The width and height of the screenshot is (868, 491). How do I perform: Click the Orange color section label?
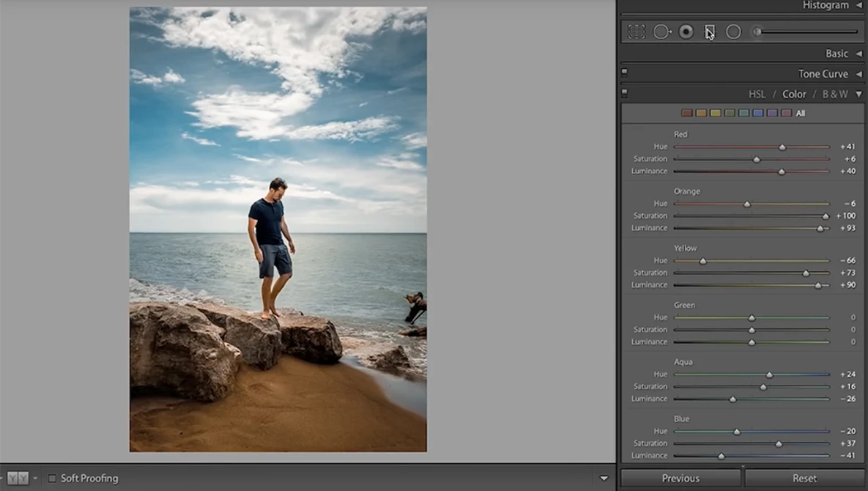point(687,191)
